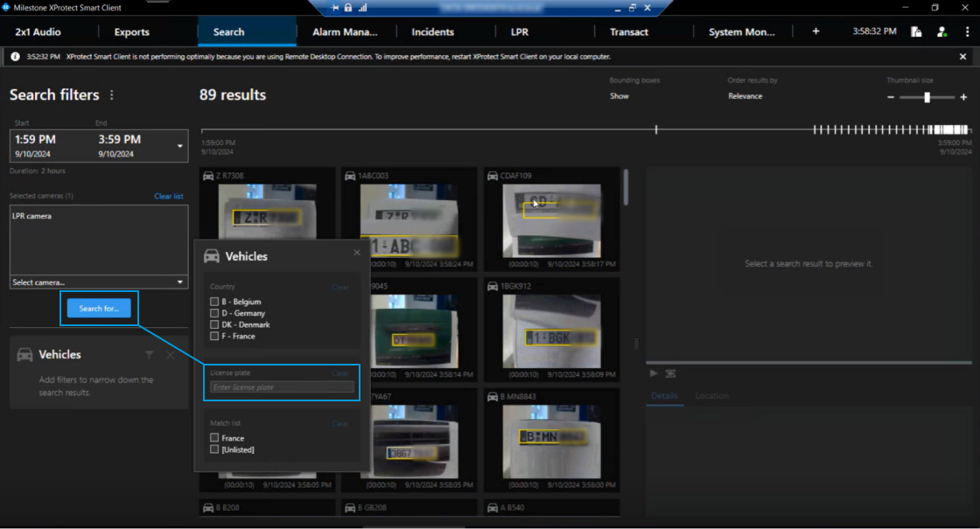Increase thumbnail size with plus icon
The image size is (980, 529).
click(963, 97)
